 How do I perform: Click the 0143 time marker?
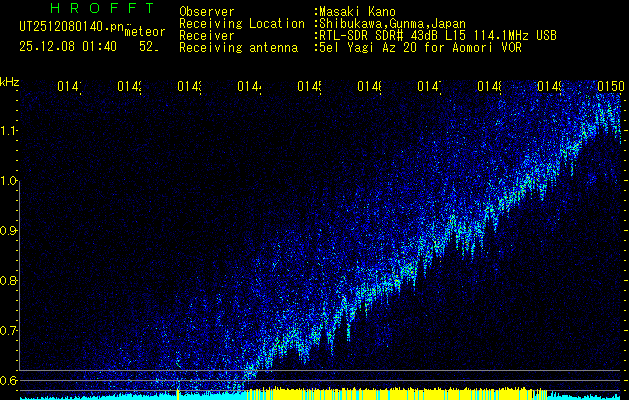pyautogui.click(x=189, y=86)
